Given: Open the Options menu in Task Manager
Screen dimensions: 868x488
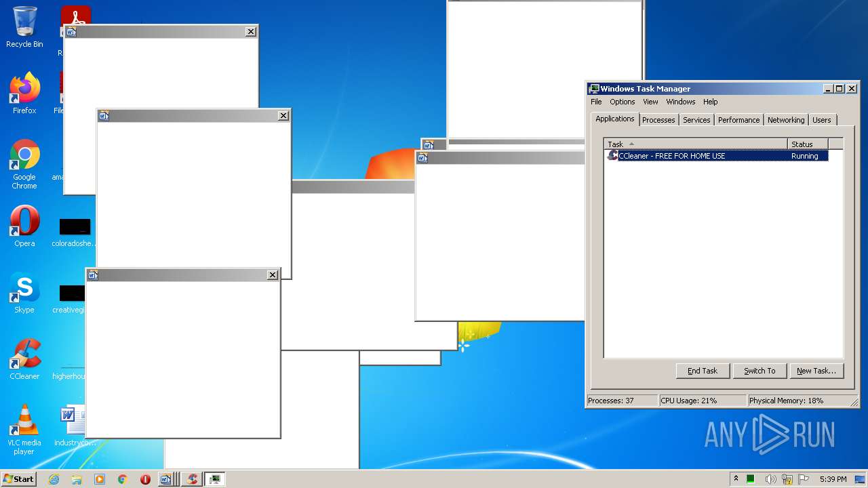Looking at the screenshot, I should 622,102.
